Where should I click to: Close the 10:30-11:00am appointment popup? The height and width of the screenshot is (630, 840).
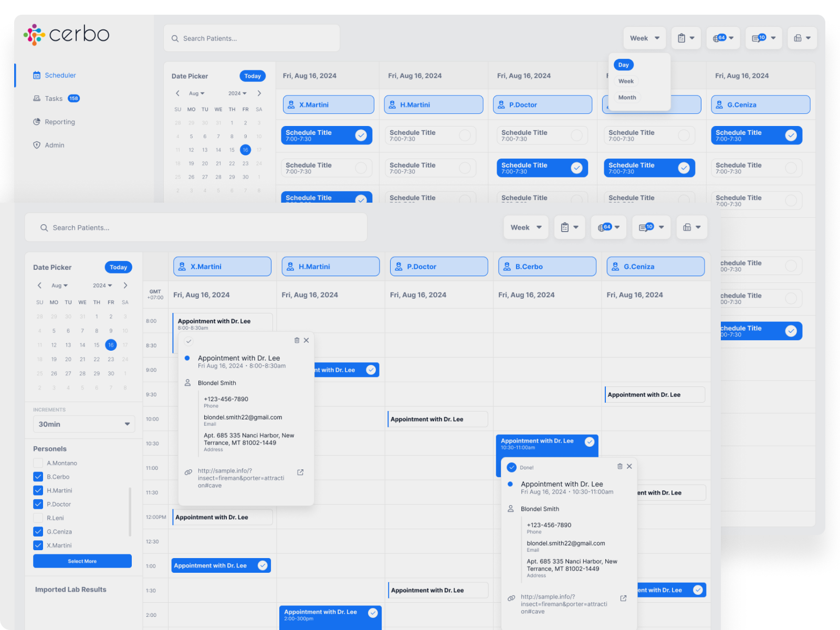(629, 466)
